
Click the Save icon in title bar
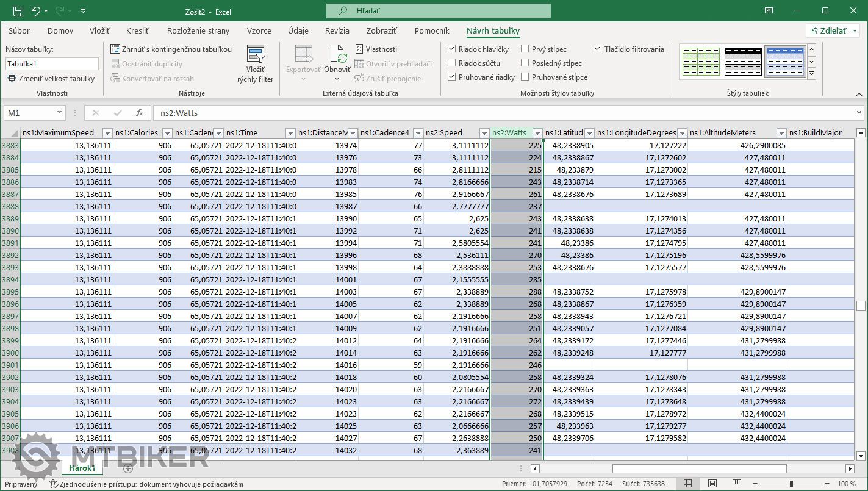18,11
